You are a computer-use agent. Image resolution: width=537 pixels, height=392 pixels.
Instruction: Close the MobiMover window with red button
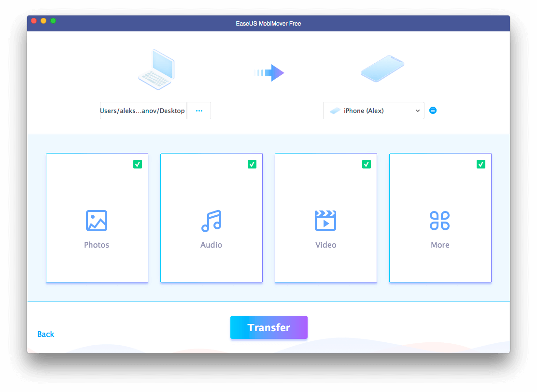click(34, 21)
